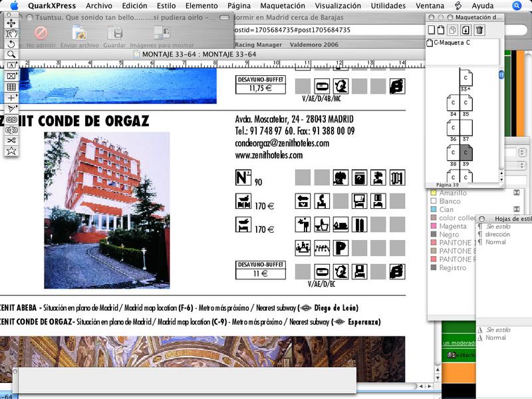Click the toolbar toggle pill in Tsuntsu window
This screenshot has height=399, width=532.
[224, 17]
